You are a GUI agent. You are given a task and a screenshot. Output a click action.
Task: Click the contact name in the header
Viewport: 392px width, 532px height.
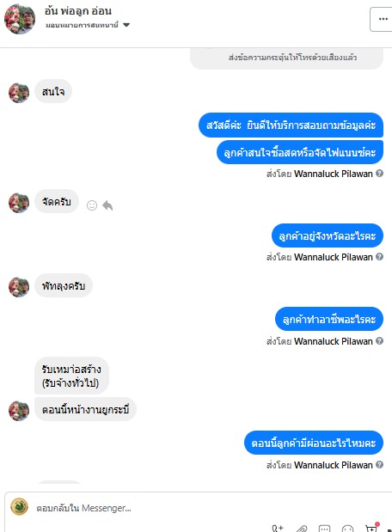[78, 11]
